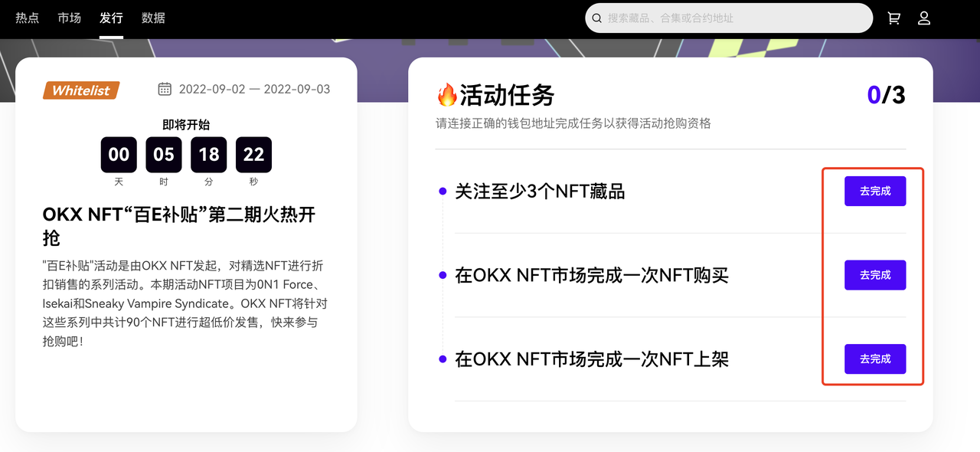The image size is (980, 452).
Task: Click the title OKX NFT"百E补贴"第二期火热开抢
Action: point(179,226)
